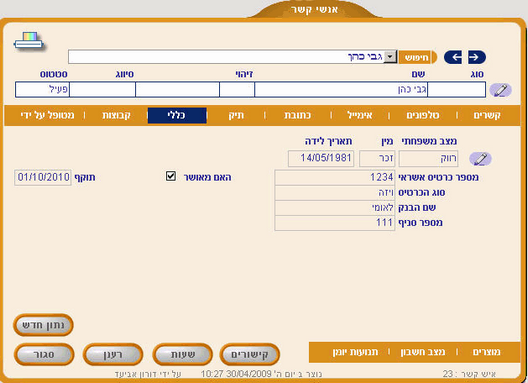Select the אימייל tab
This screenshot has width=528, height=383.
point(360,116)
